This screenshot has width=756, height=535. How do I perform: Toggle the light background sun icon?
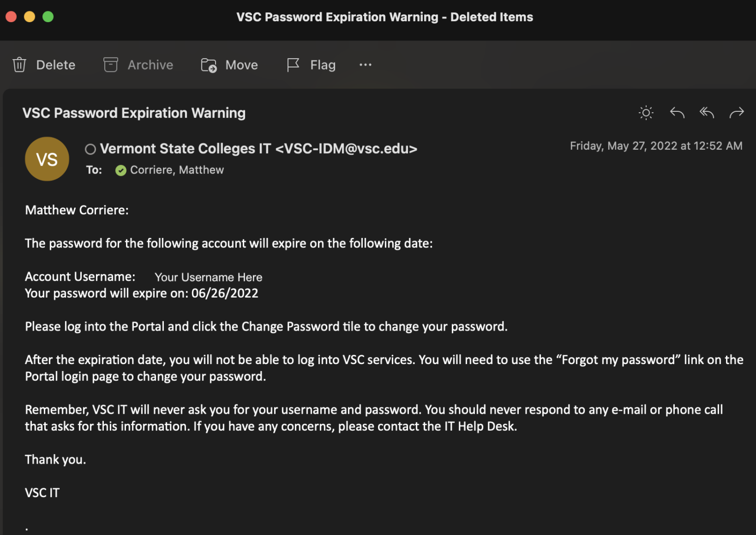click(x=646, y=113)
